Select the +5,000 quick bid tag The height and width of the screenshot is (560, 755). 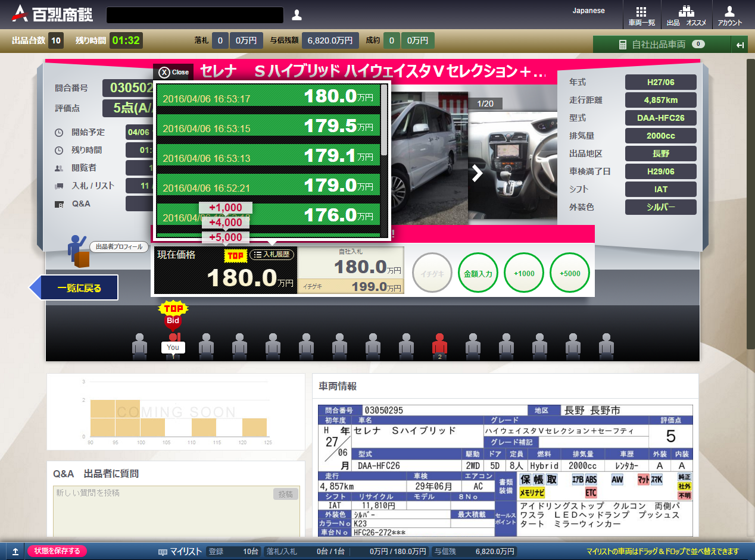226,237
